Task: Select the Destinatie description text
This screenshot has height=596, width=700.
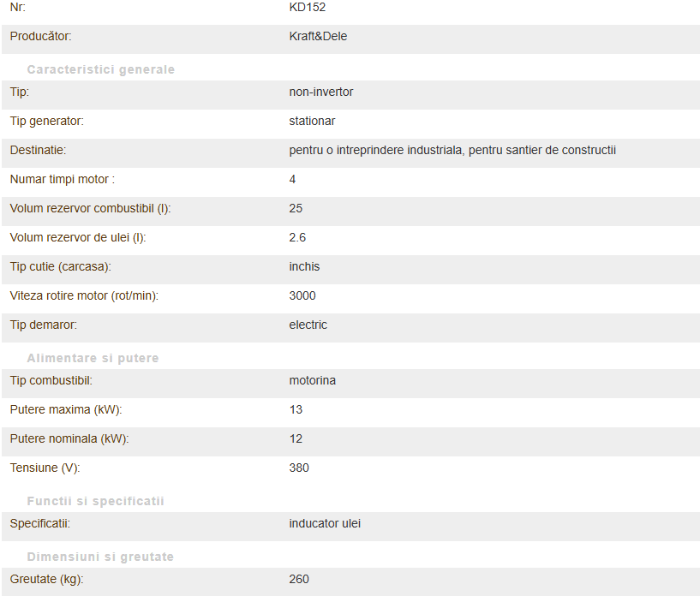Action: [452, 151]
